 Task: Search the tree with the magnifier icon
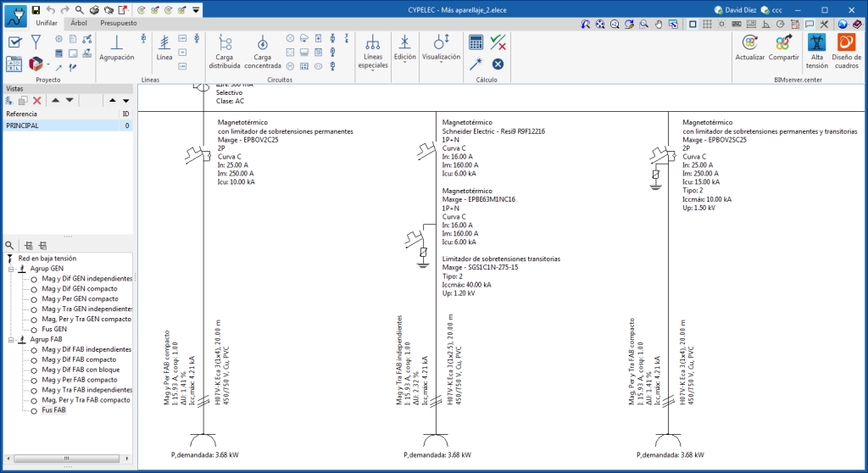(x=9, y=245)
